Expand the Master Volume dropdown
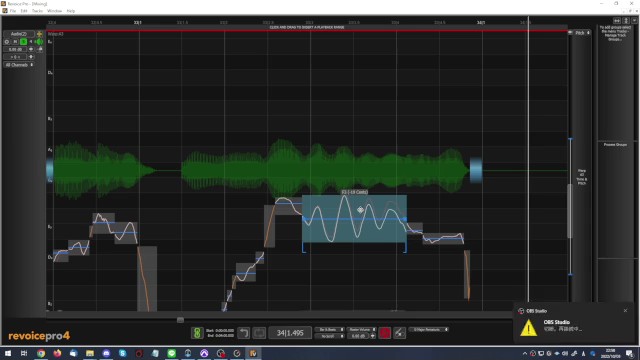Screen dimensions: 640x360 coord(362,329)
